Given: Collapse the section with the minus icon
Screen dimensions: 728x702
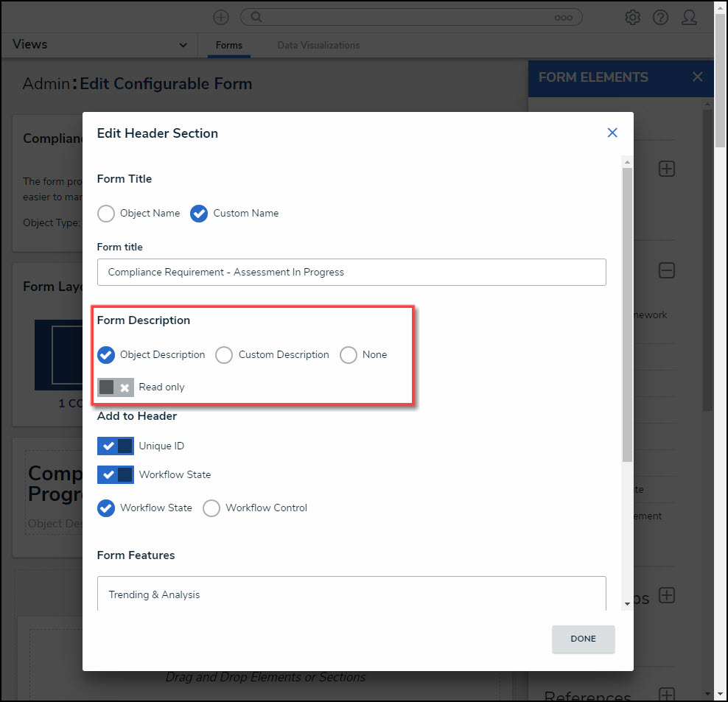Looking at the screenshot, I should pos(666,270).
